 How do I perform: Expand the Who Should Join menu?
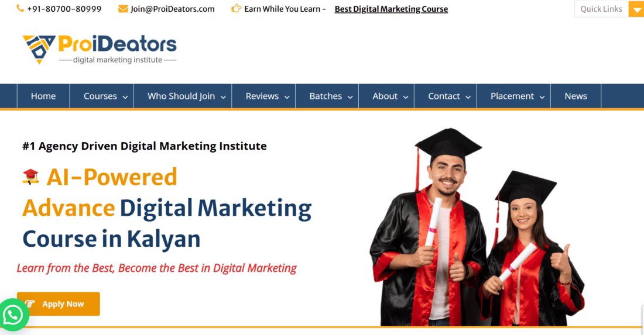point(183,96)
